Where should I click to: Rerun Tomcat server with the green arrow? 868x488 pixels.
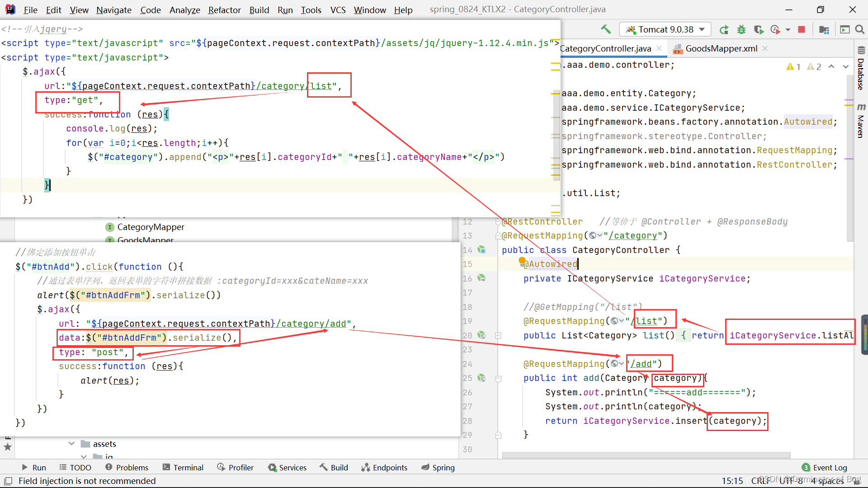(724, 30)
